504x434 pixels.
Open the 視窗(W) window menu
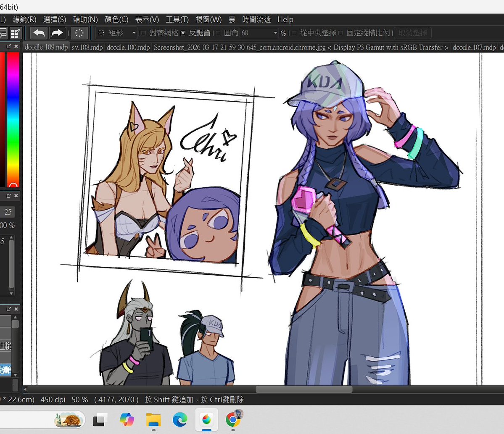click(x=208, y=20)
